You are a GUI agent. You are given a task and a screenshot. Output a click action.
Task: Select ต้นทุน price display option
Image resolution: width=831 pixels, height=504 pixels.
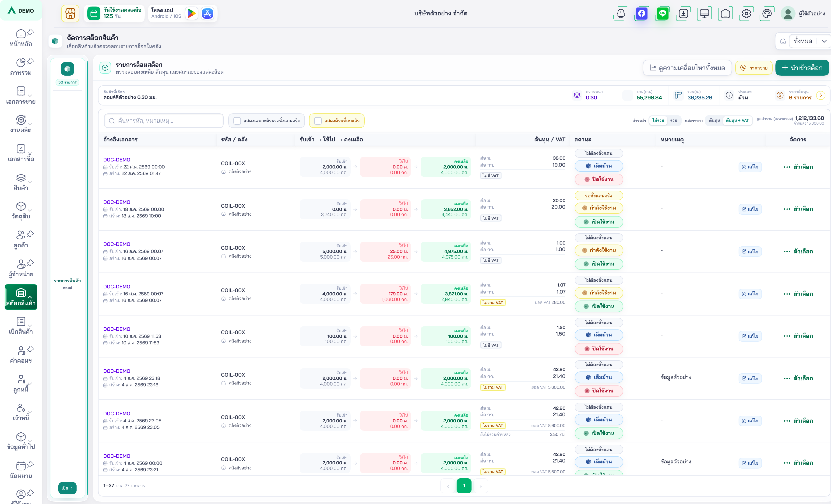(714, 120)
